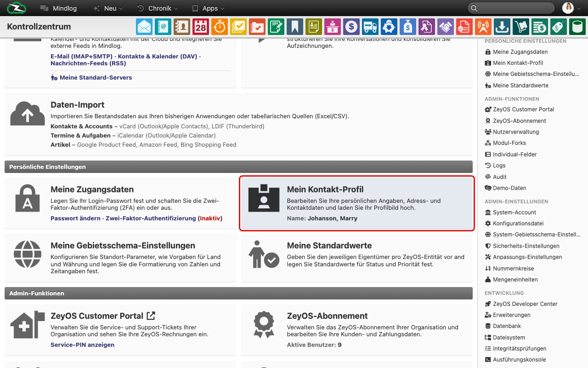
Task: Click the padlock icon of Meine Zugangsdaten
Action: click(28, 198)
